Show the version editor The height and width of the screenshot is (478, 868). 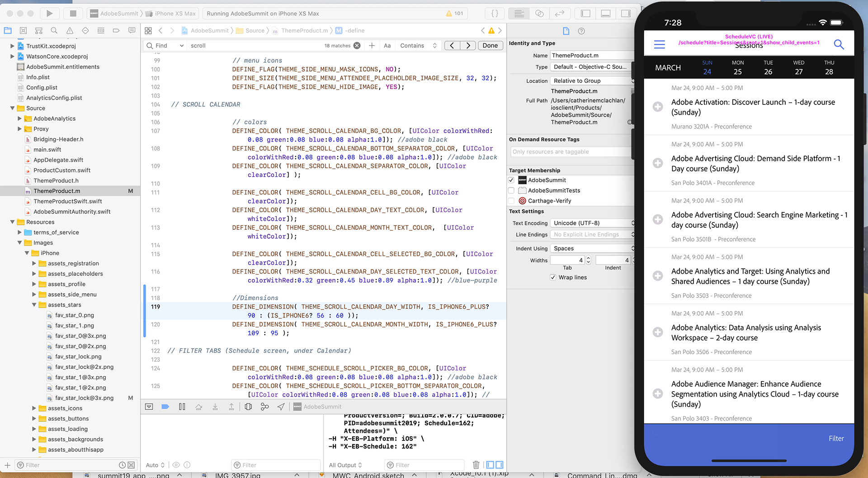pyautogui.click(x=560, y=14)
